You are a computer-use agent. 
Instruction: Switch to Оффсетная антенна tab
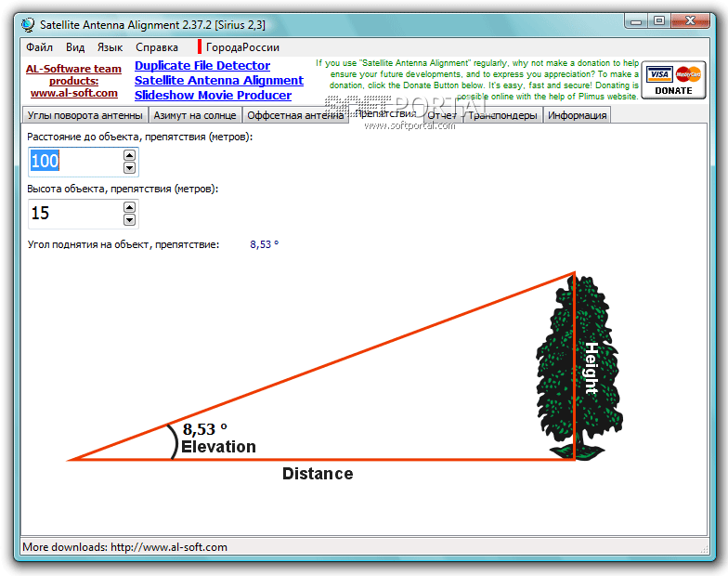click(x=295, y=115)
